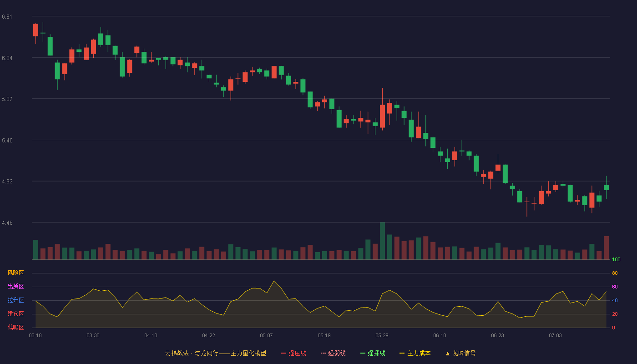The width and height of the screenshot is (637, 364).
Task: Click the 4.93 price axis label
Action: point(7,182)
